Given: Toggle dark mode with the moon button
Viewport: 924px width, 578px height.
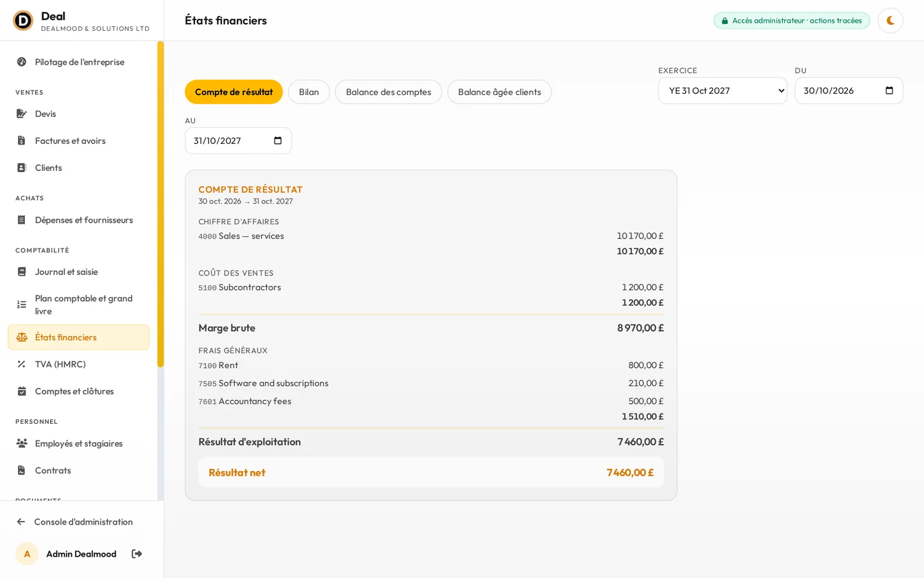Looking at the screenshot, I should [891, 21].
